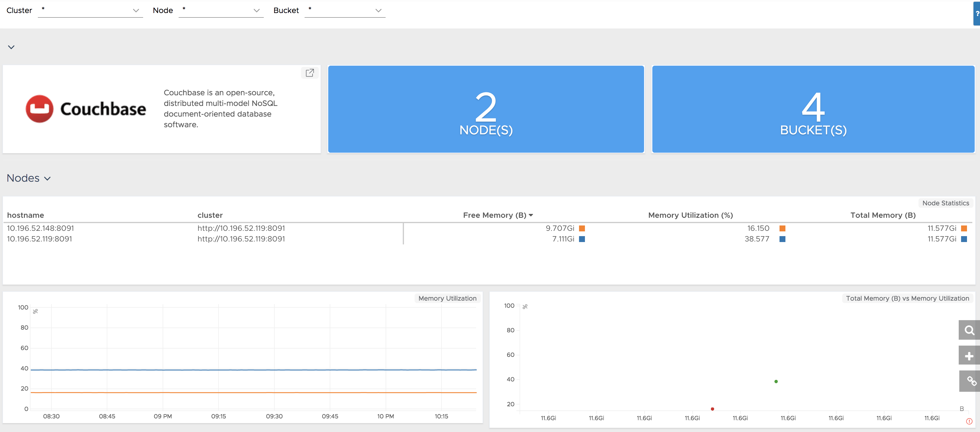Click orange swatch beside first 11.577Gi
The image size is (980, 432).
pos(964,228)
